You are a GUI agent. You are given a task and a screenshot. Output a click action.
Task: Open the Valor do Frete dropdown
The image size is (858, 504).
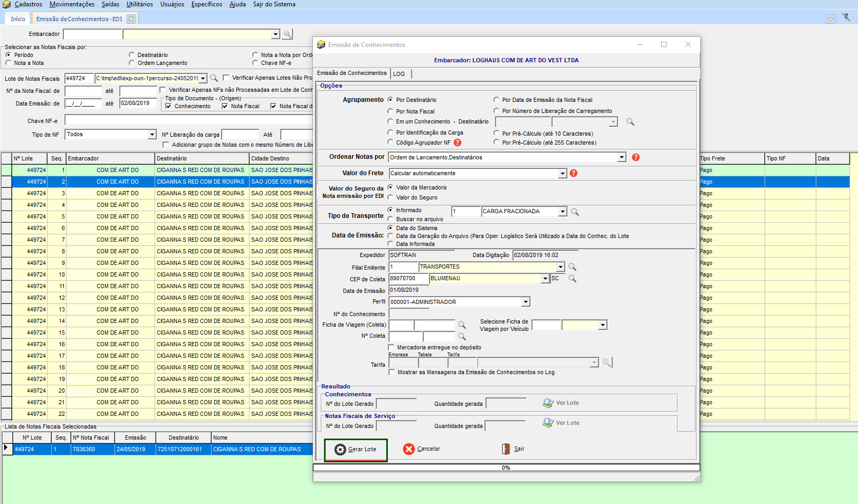563,174
